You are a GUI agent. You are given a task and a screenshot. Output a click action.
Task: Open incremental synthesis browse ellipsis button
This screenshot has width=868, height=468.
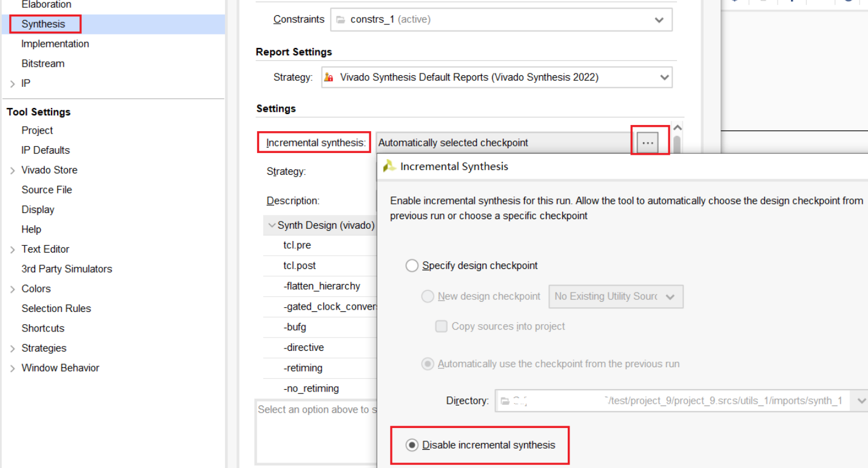click(648, 143)
